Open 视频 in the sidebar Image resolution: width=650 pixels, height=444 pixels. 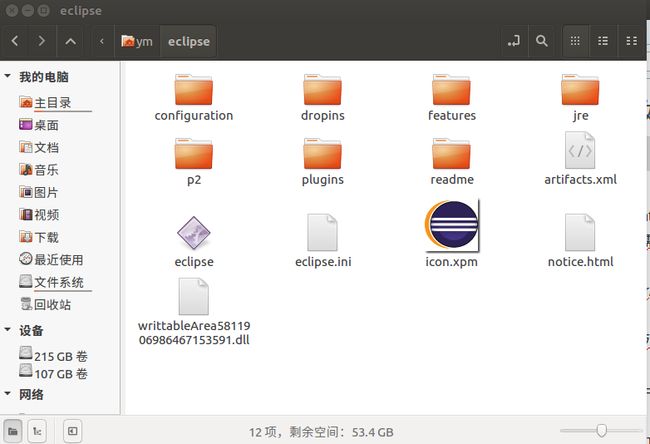[x=39, y=214]
